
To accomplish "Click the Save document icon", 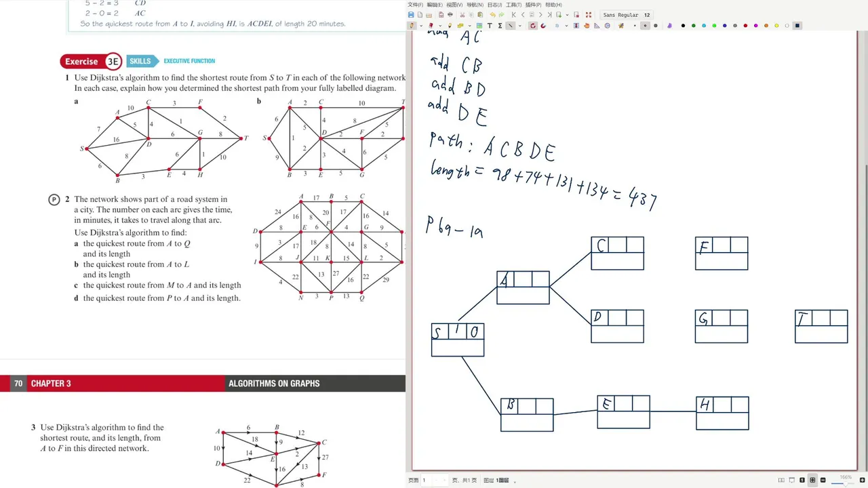I will (x=411, y=15).
